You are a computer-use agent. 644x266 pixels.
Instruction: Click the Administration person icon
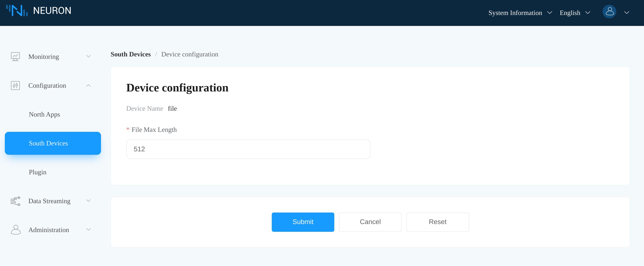[15, 230]
